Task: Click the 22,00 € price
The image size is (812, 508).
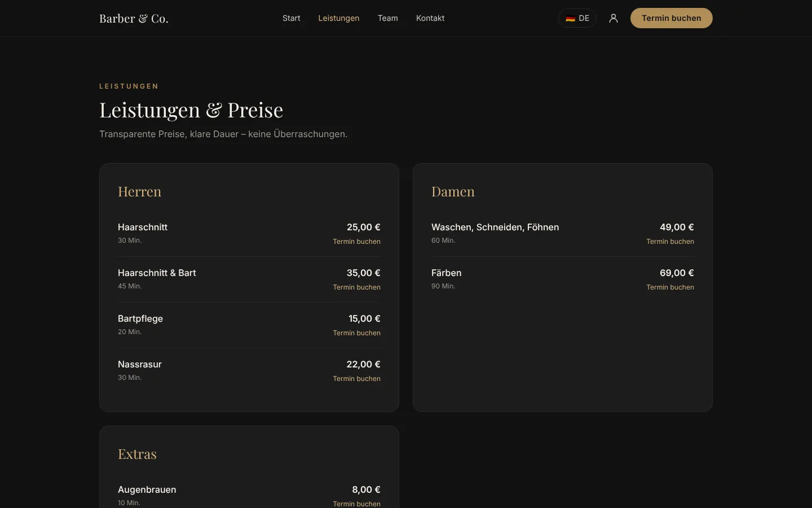Action: pos(364,364)
